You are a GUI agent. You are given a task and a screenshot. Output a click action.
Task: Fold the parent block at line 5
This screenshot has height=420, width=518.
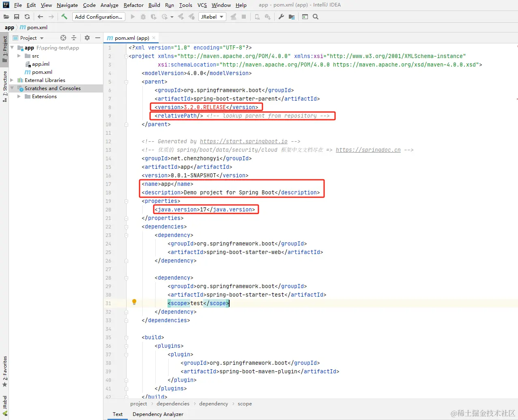pyautogui.click(x=126, y=82)
